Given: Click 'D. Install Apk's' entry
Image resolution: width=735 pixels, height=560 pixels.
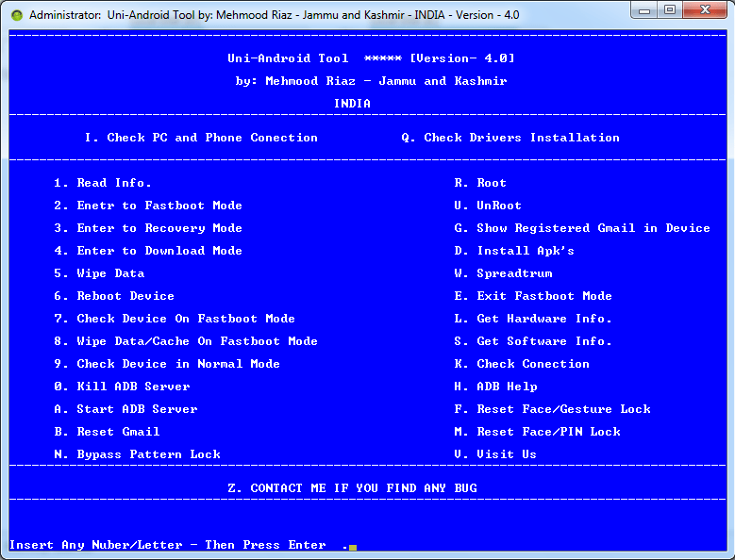Looking at the screenshot, I should pyautogui.click(x=514, y=251).
